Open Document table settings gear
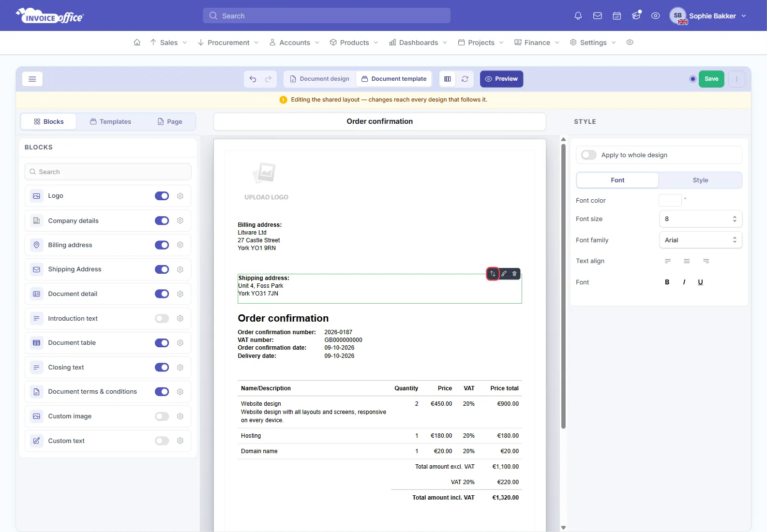This screenshot has width=767, height=532. click(x=180, y=343)
